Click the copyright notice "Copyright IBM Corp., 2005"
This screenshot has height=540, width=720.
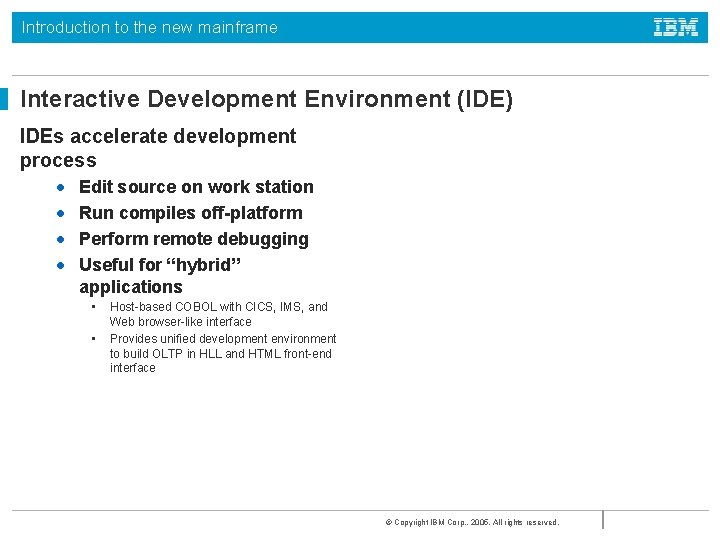pyautogui.click(x=472, y=522)
